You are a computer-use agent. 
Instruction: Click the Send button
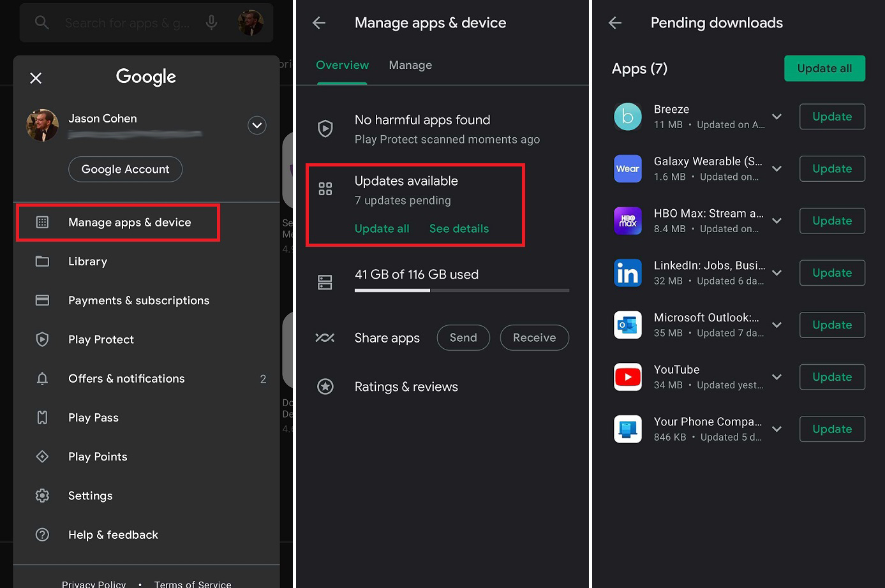(463, 337)
